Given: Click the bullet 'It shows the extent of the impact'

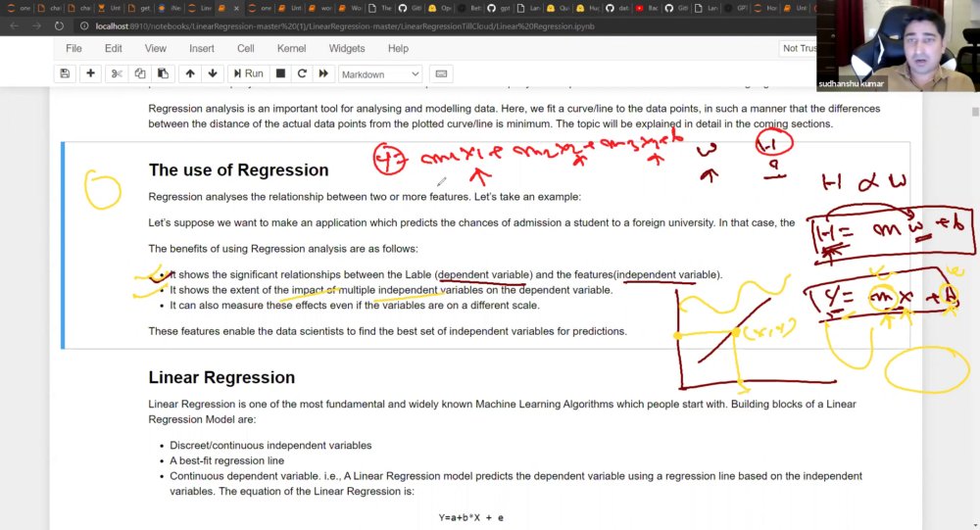Looking at the screenshot, I should (391, 290).
